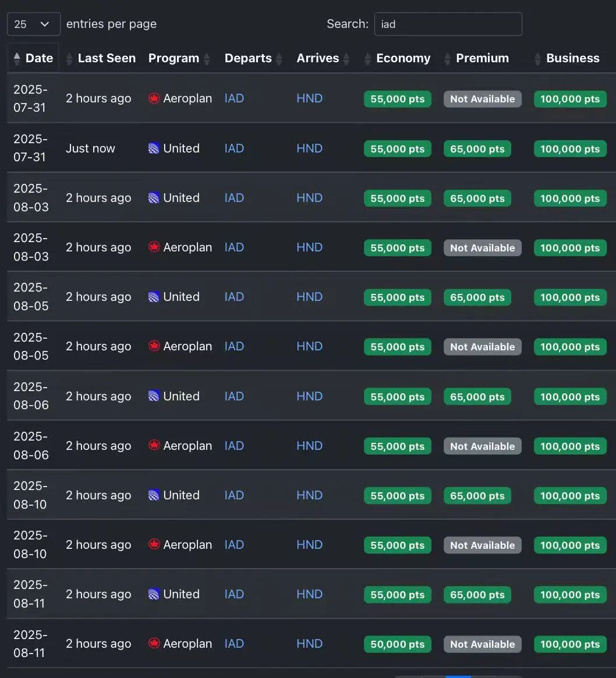Click the Aeroplan logo in the 2025-07-31 row
This screenshot has width=616, height=678.
[154, 98]
